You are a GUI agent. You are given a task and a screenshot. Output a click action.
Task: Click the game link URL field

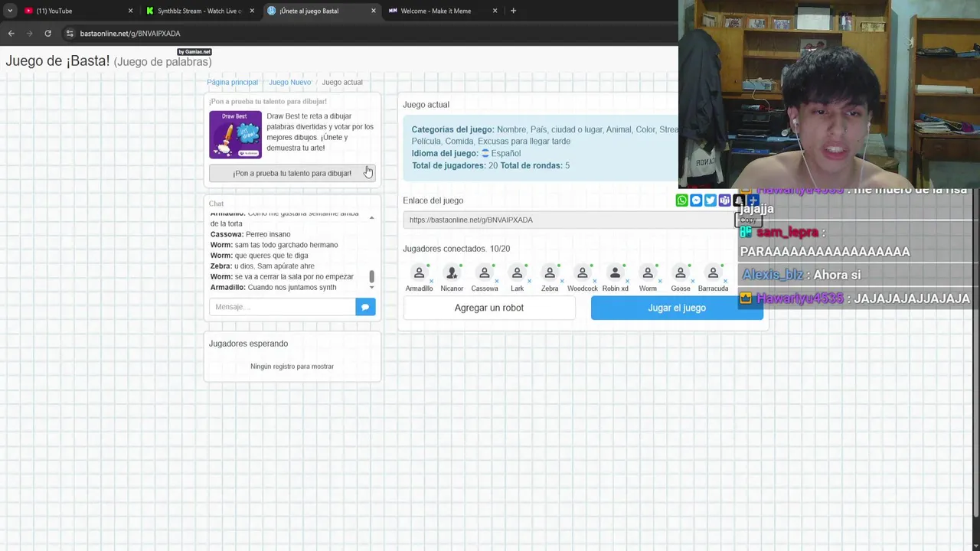pyautogui.click(x=569, y=220)
